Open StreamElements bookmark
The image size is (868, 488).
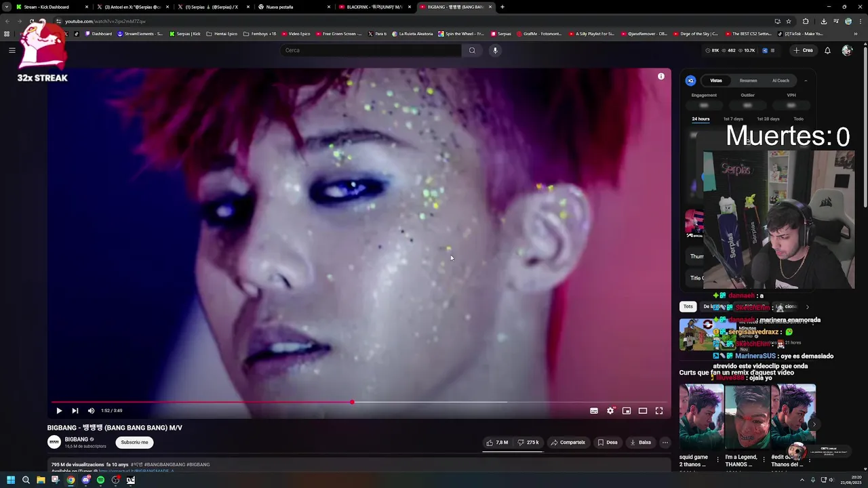click(140, 33)
